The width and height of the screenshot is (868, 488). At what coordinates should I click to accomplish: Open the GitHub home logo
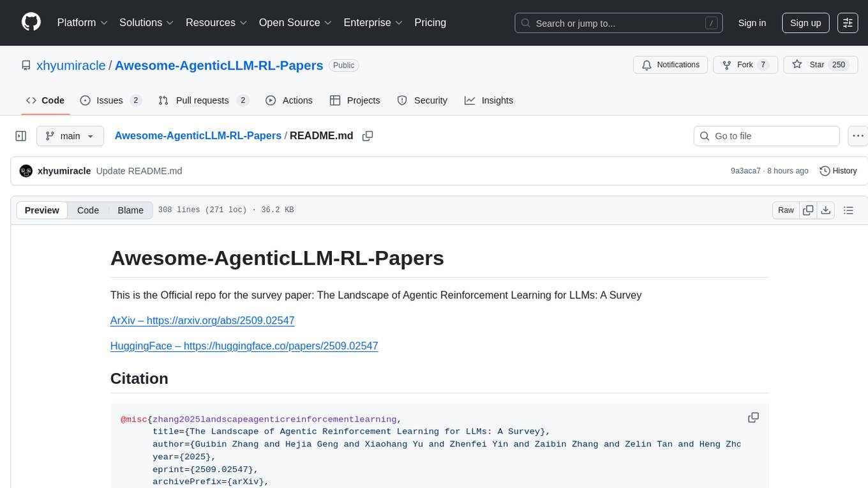pos(31,22)
